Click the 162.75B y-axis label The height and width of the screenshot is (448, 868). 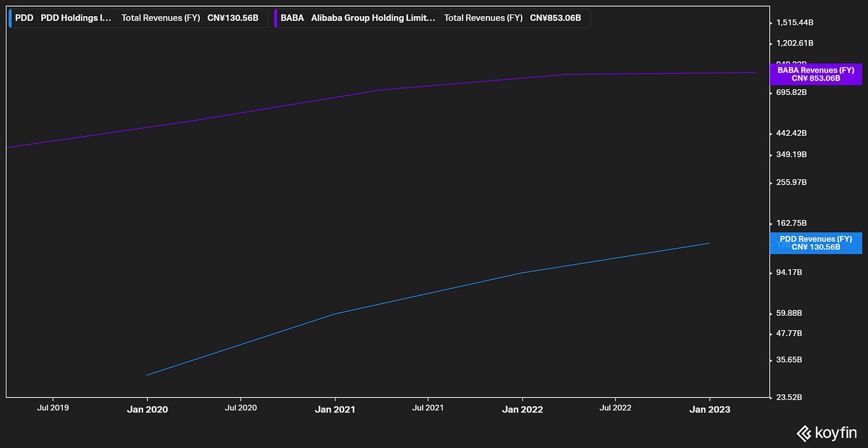(791, 223)
